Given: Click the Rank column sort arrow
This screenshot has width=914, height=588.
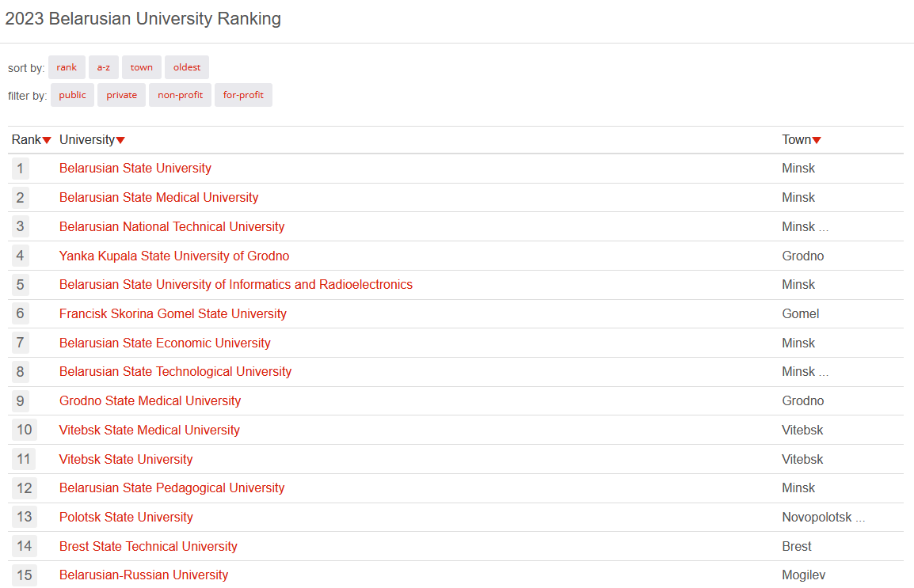Looking at the screenshot, I should 47,140.
